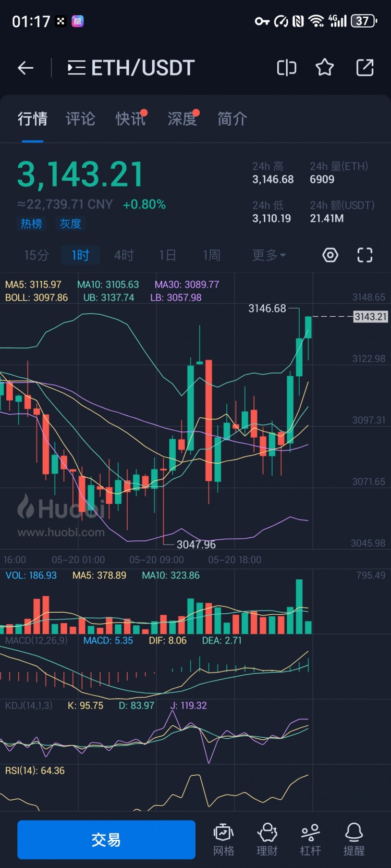Screen dimensions: 391x868
Task: Tap the split-screen compare icon
Action: click(x=286, y=68)
